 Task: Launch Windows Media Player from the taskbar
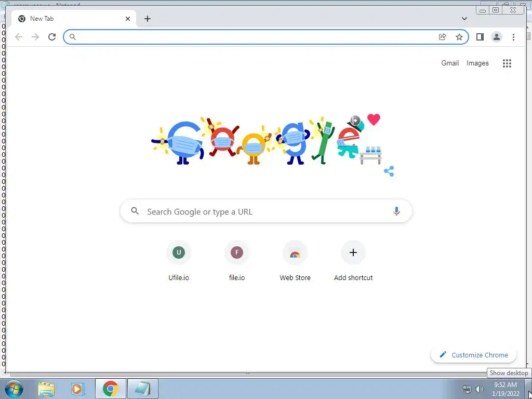(78, 389)
